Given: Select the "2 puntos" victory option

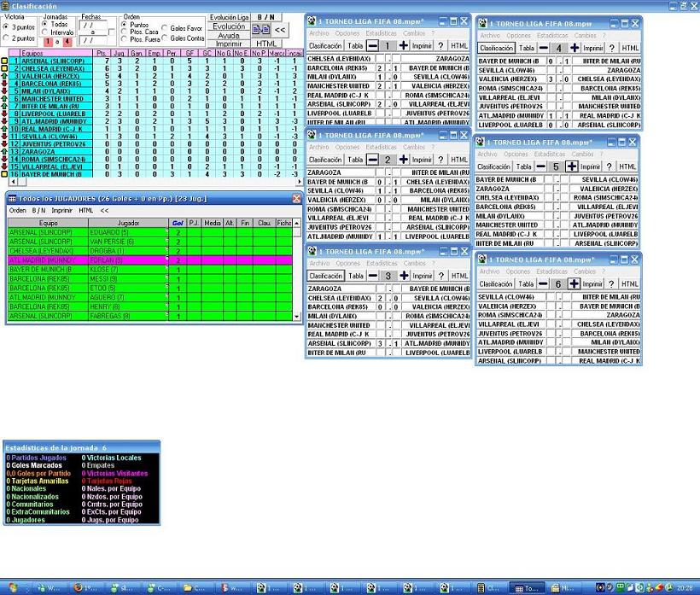Looking at the screenshot, I should click(x=7, y=38).
